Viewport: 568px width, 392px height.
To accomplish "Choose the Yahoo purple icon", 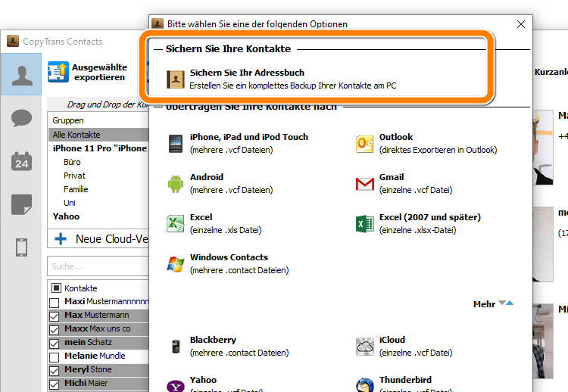I will tap(176, 386).
